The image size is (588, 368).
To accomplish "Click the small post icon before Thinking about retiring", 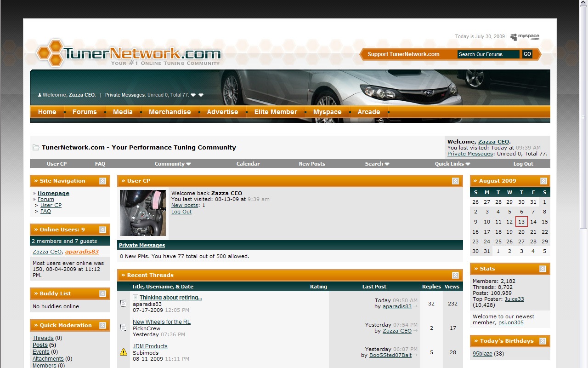I will point(136,298).
